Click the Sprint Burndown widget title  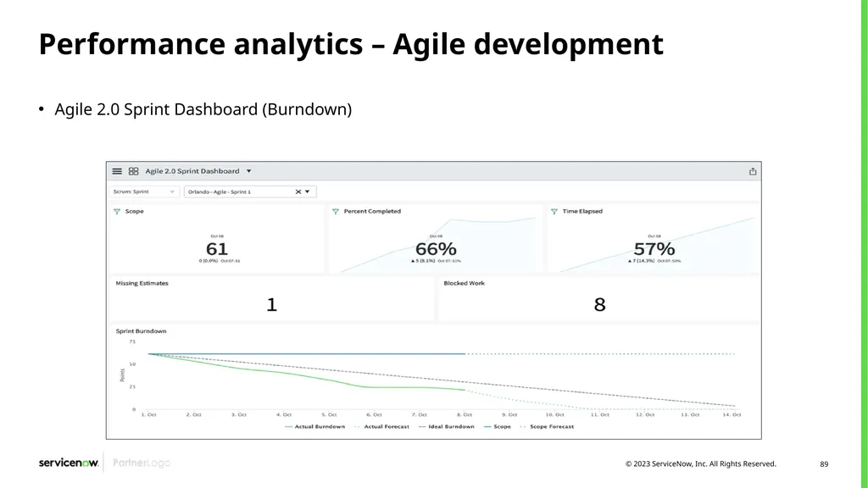pyautogui.click(x=142, y=331)
